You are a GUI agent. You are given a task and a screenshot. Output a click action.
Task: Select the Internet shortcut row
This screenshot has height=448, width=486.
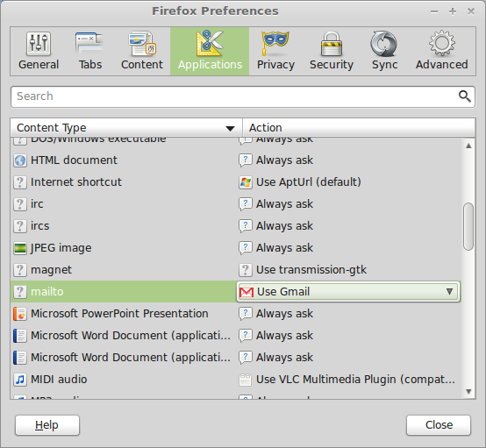[236, 182]
